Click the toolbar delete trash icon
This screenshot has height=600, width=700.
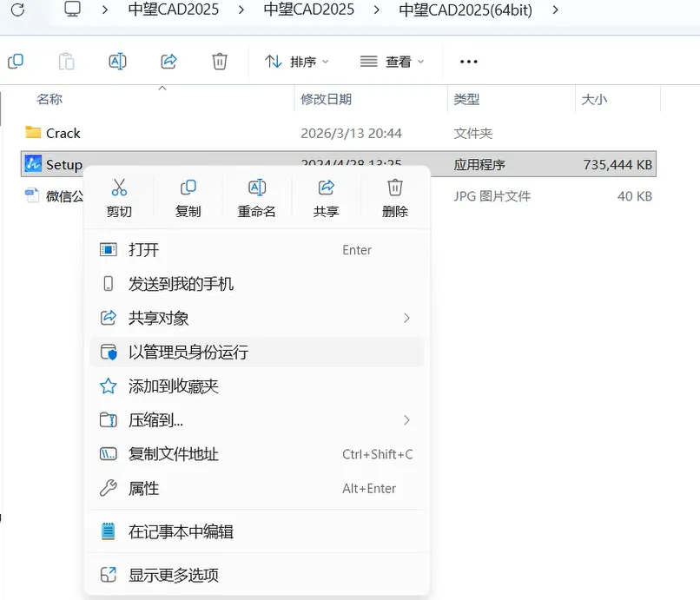coord(220,61)
